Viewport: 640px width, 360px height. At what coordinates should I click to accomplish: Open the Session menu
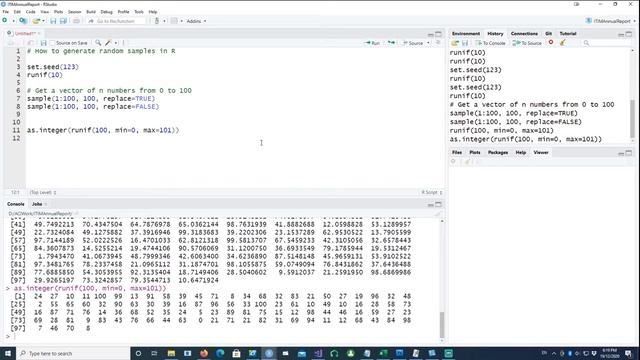click(x=74, y=12)
